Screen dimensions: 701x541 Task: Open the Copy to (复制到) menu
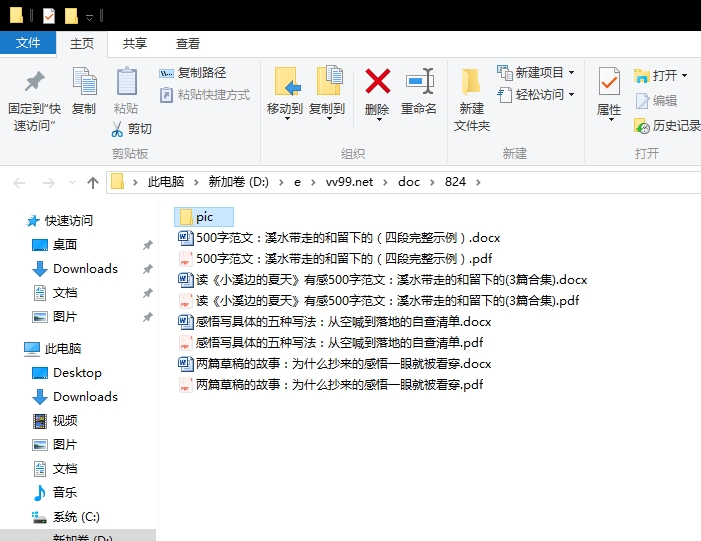click(x=327, y=94)
